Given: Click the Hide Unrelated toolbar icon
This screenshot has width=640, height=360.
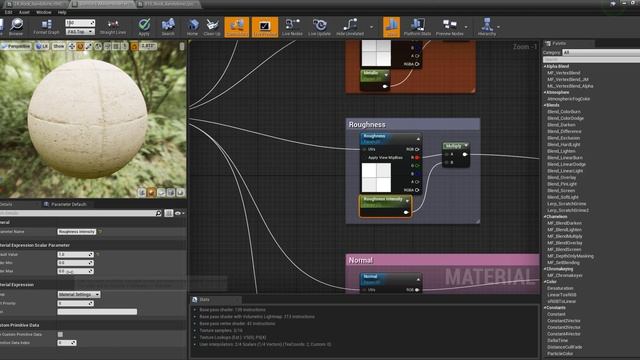Looking at the screenshot, I should tap(350, 27).
